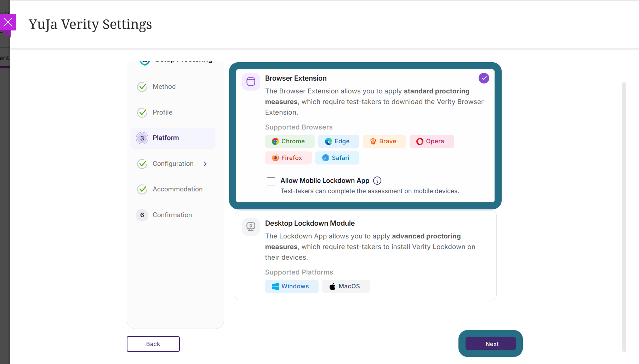
Task: Click the Back button
Action: (153, 344)
